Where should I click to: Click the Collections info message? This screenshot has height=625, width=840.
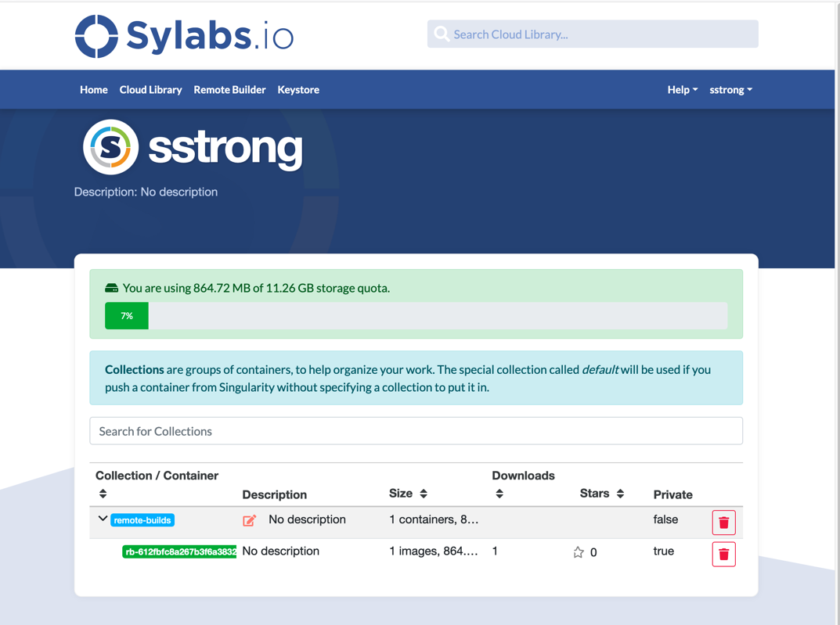click(416, 378)
